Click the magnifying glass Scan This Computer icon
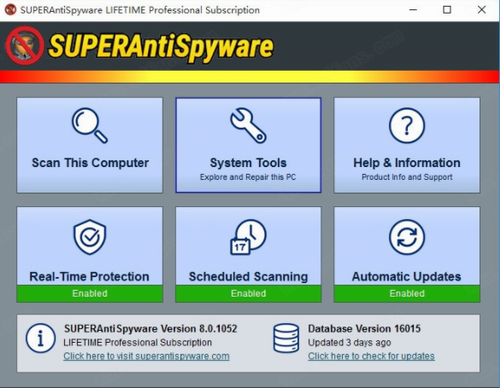This screenshot has width=500, height=388. pyautogui.click(x=90, y=125)
